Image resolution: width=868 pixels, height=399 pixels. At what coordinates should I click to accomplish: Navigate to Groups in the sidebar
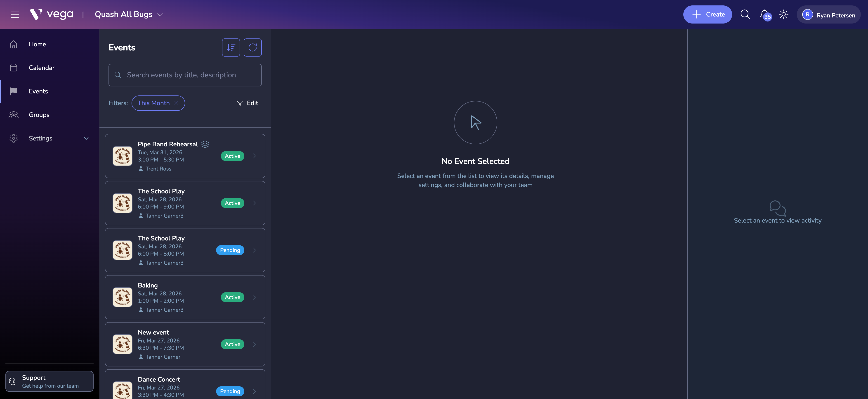tap(39, 115)
